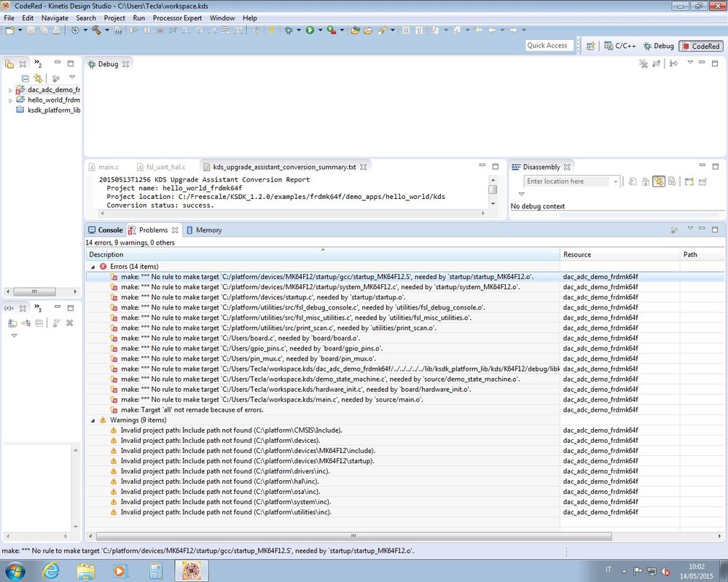Open the Processor Expert menu

tap(177, 18)
